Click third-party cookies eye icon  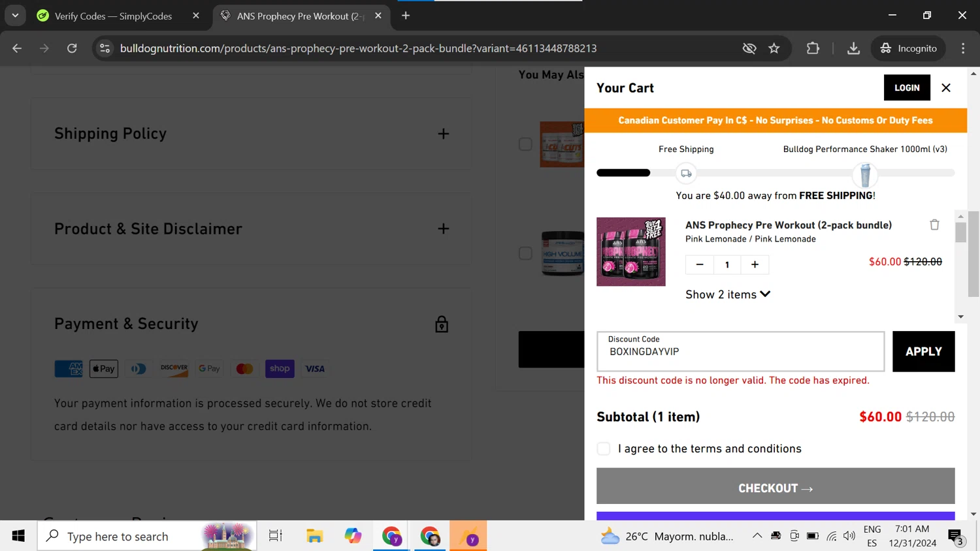click(749, 48)
